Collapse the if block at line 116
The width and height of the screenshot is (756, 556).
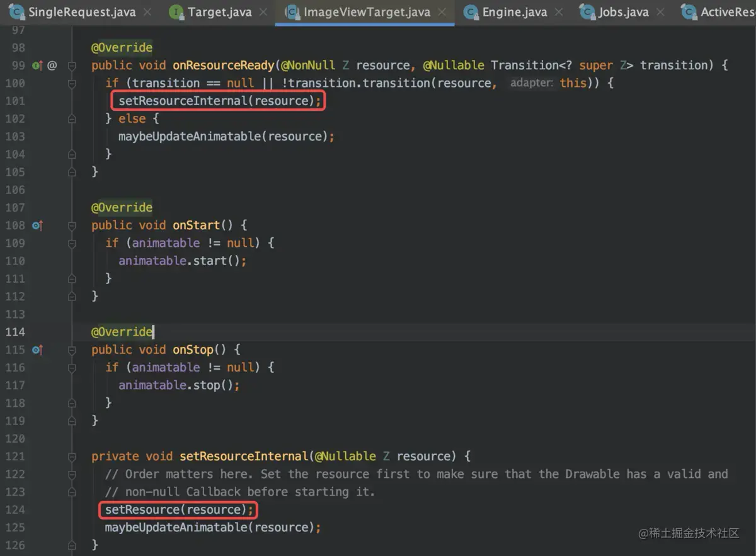[72, 367]
